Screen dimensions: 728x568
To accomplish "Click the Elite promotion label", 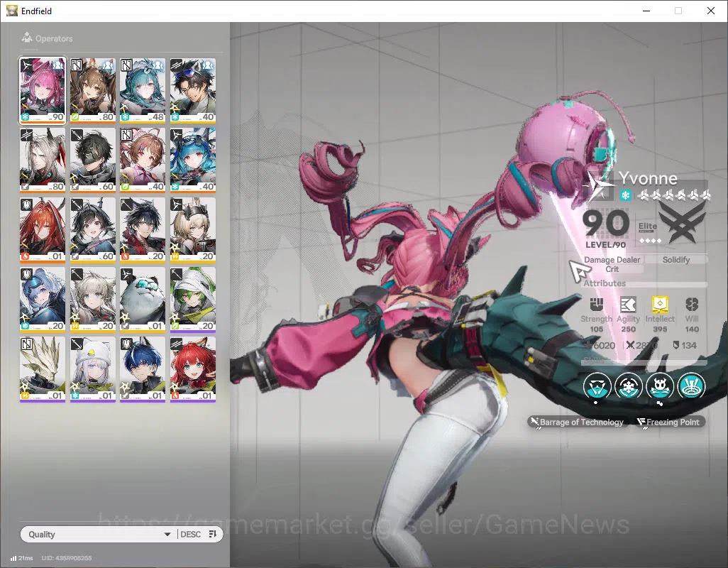I will [648, 226].
